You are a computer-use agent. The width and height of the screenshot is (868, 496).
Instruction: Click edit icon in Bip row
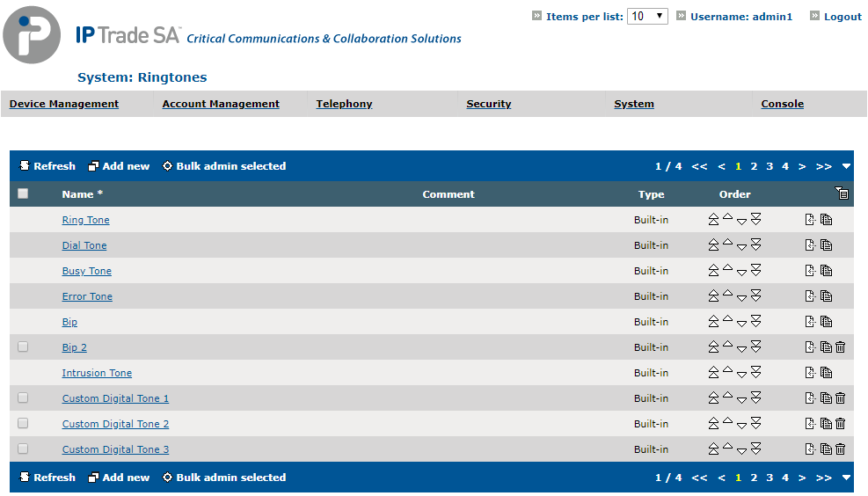coord(811,322)
